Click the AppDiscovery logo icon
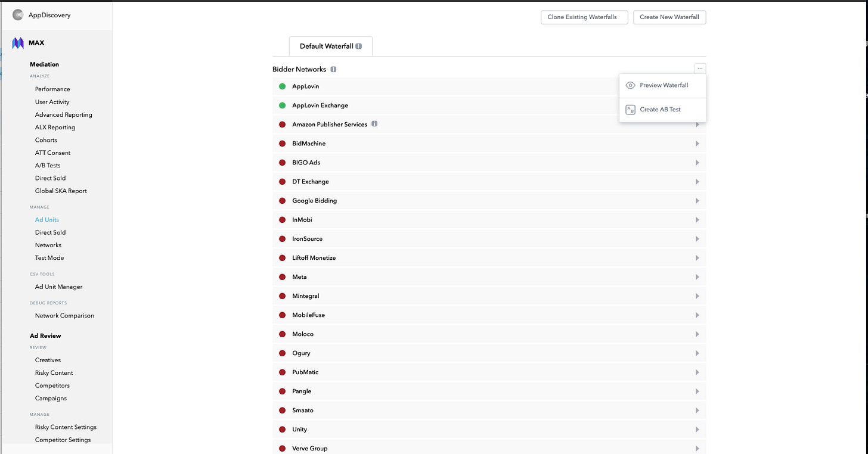The image size is (868, 454). tap(18, 14)
